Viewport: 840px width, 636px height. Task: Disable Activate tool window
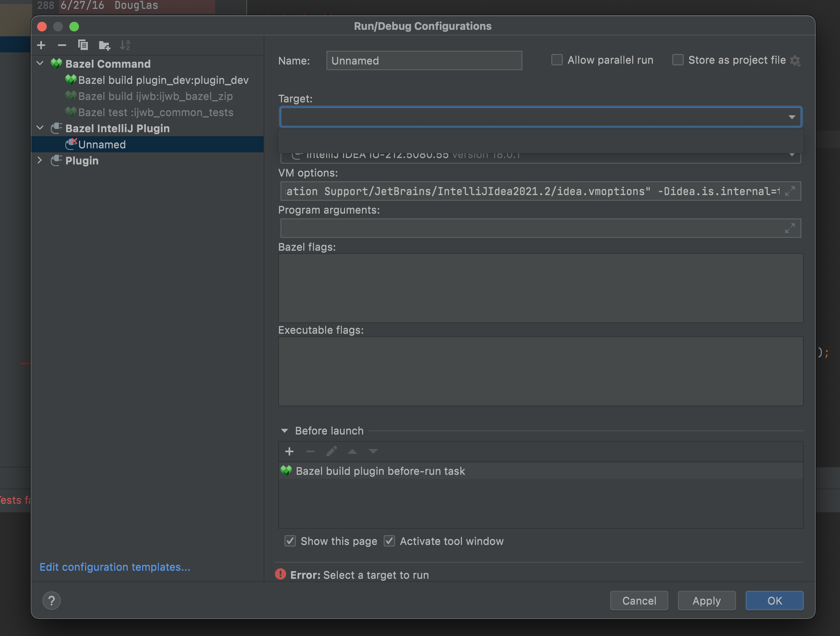(x=389, y=541)
